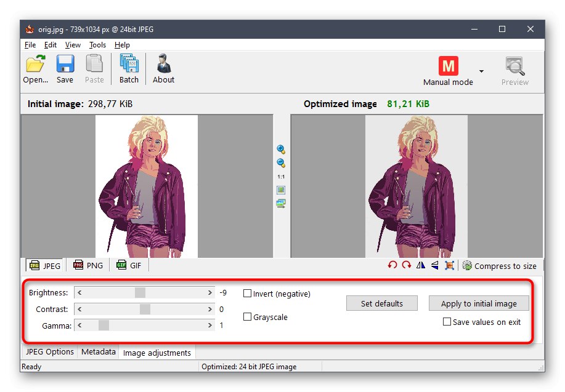
Task: Click Optimized: 24 bit JPEG image status
Action: 249,367
